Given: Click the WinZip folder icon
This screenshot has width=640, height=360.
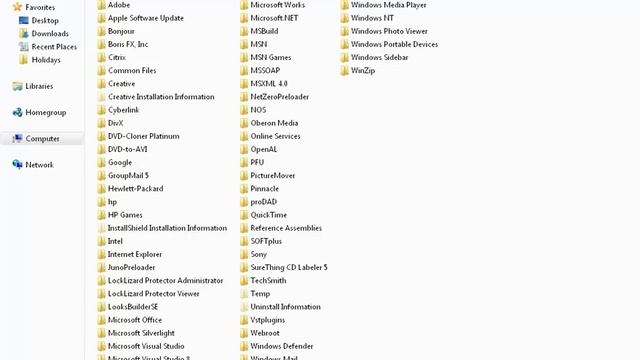Looking at the screenshot, I should tap(344, 70).
